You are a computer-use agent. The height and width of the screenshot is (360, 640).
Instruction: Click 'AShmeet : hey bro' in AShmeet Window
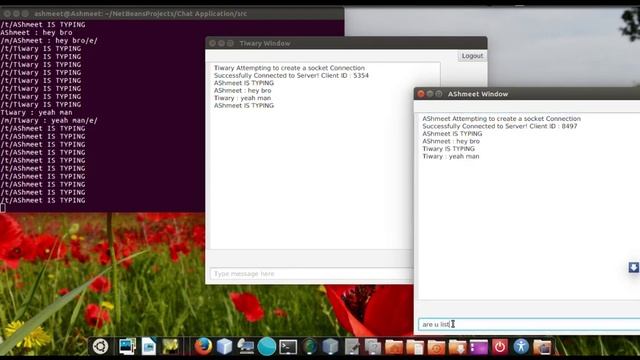(451, 141)
